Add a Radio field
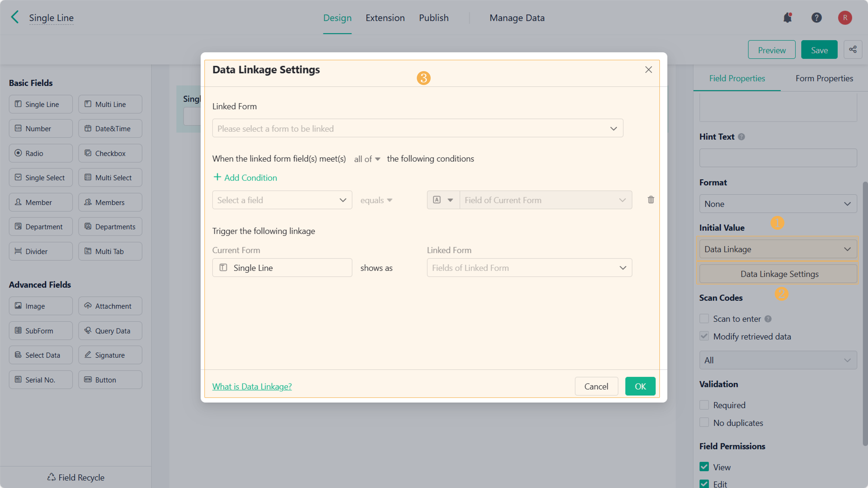868x488 pixels. (x=41, y=153)
